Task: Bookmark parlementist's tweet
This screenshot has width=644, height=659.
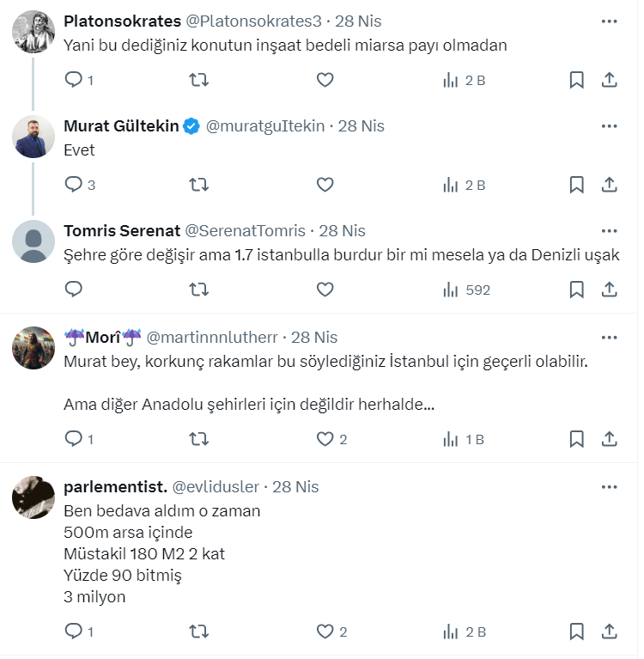Action: point(577,632)
